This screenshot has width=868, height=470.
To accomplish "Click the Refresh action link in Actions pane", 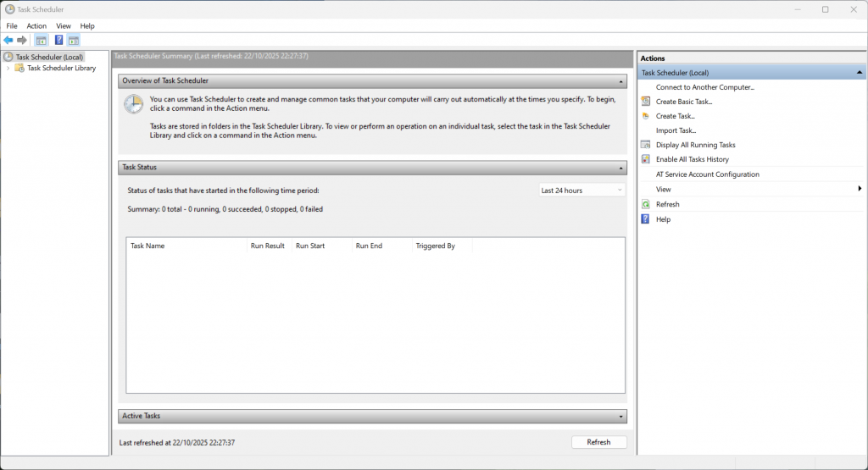I will [668, 204].
